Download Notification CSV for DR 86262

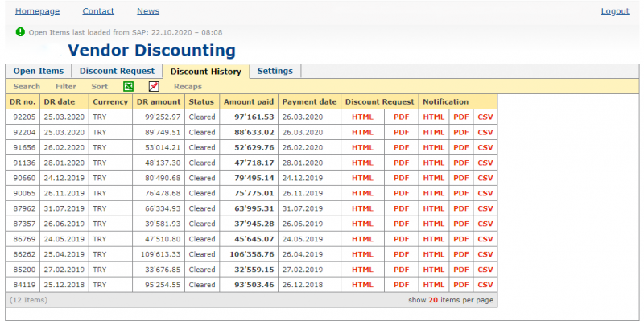pyautogui.click(x=485, y=254)
